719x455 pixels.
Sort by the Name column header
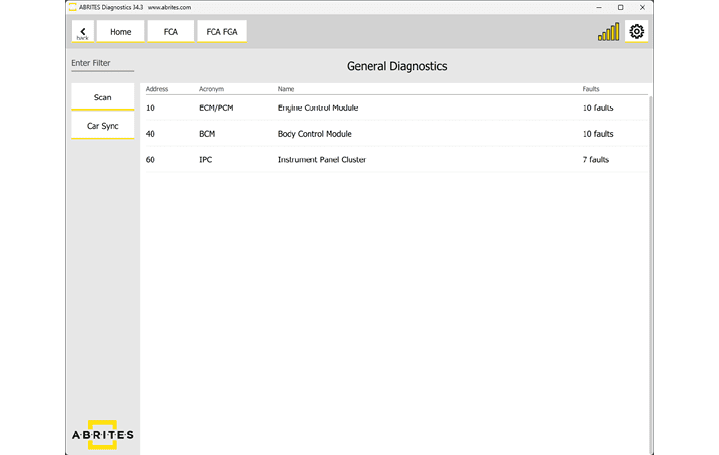[286, 89]
